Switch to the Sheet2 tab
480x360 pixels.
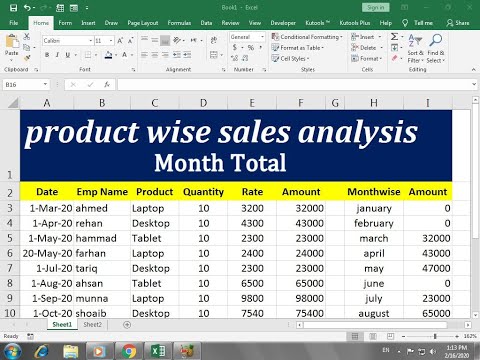92,325
